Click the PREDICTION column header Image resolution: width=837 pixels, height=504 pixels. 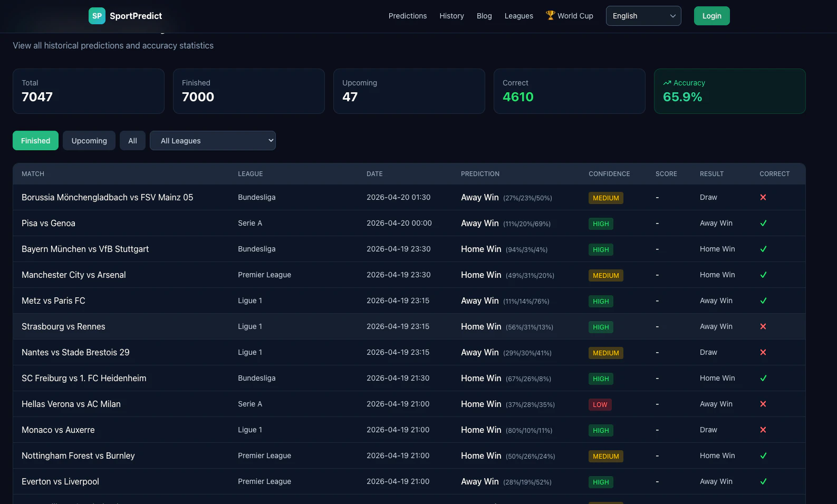coord(480,174)
